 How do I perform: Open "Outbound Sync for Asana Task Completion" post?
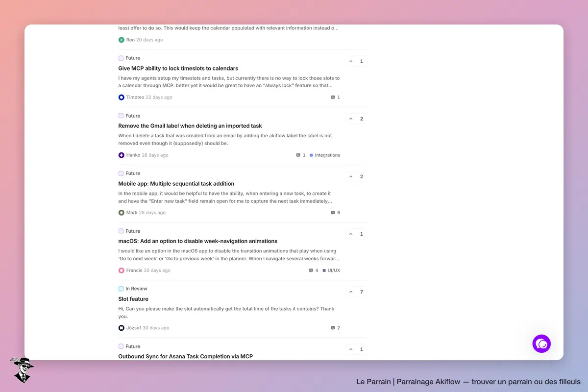[186, 356]
